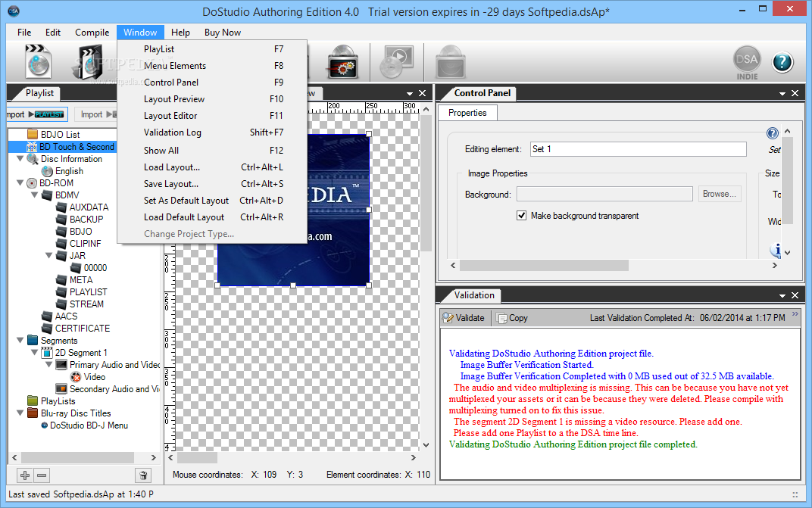Select DoStudio BD-J Menu item
This screenshot has height=508, width=812.
click(x=85, y=425)
